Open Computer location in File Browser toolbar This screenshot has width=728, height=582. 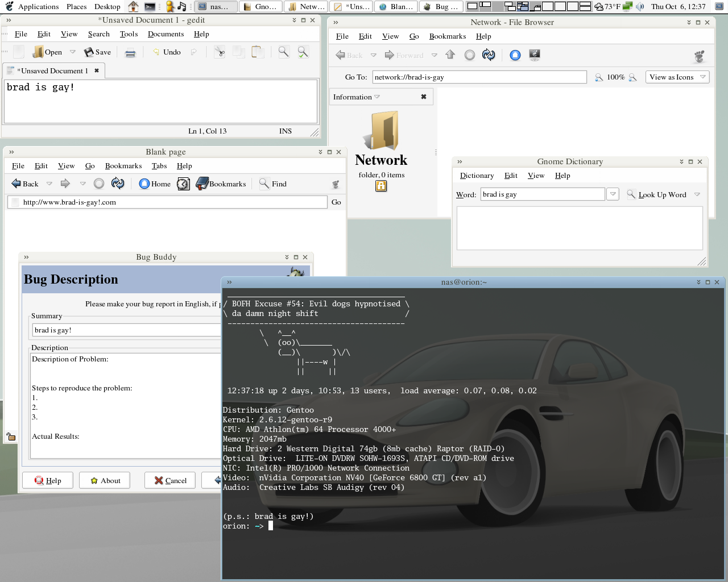535,55
